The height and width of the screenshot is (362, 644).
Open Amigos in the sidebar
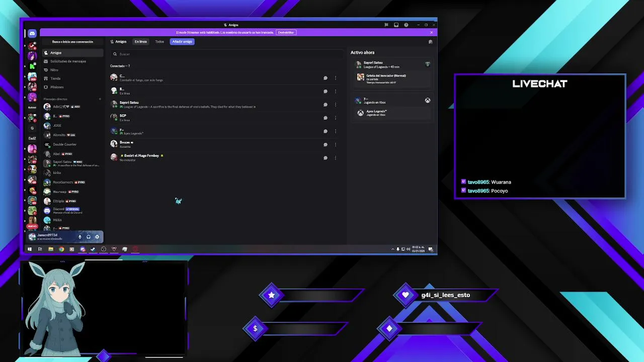(72, 53)
